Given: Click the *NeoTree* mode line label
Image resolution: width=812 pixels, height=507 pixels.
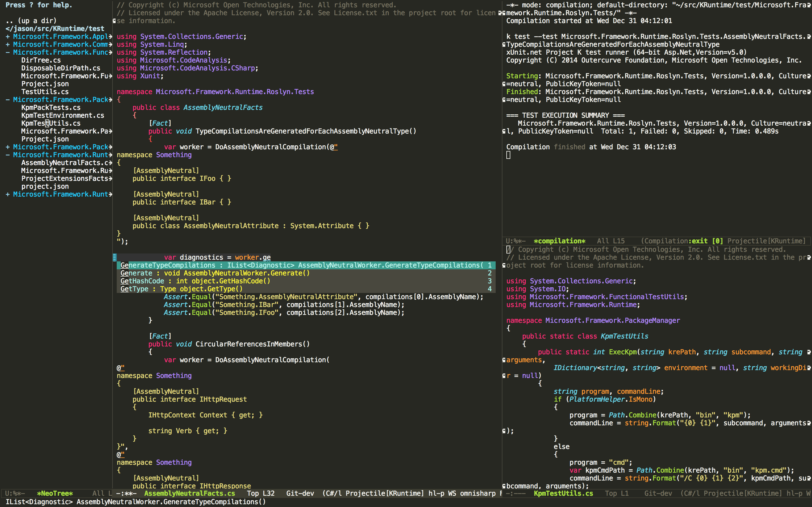Looking at the screenshot, I should 55,493.
